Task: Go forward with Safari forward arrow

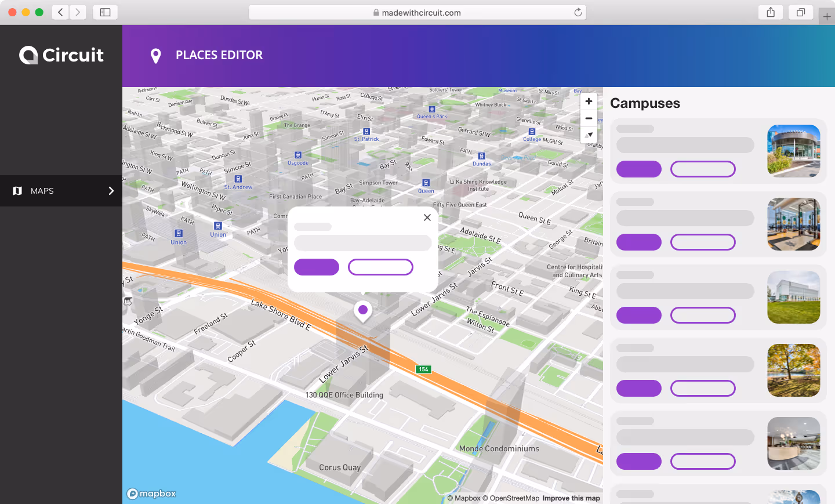Action: (78, 12)
